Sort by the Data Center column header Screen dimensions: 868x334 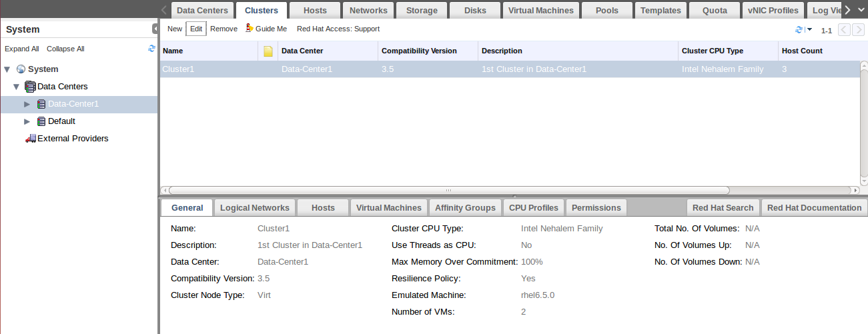point(328,51)
